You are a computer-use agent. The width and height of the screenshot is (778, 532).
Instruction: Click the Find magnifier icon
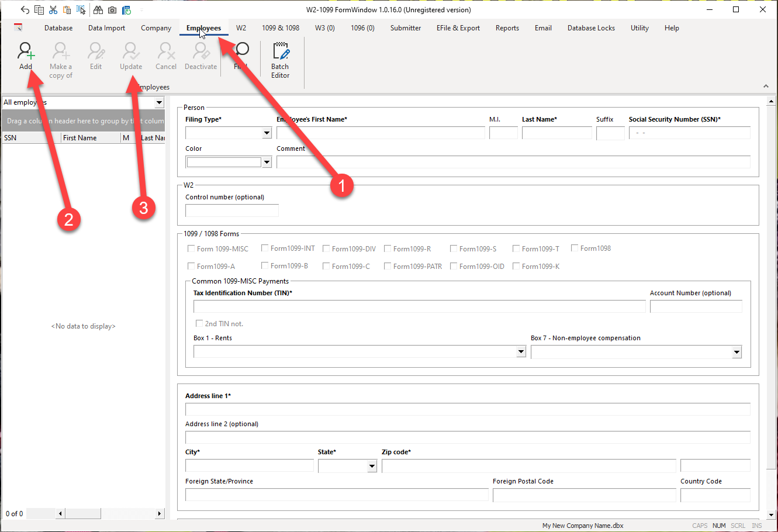[x=242, y=51]
